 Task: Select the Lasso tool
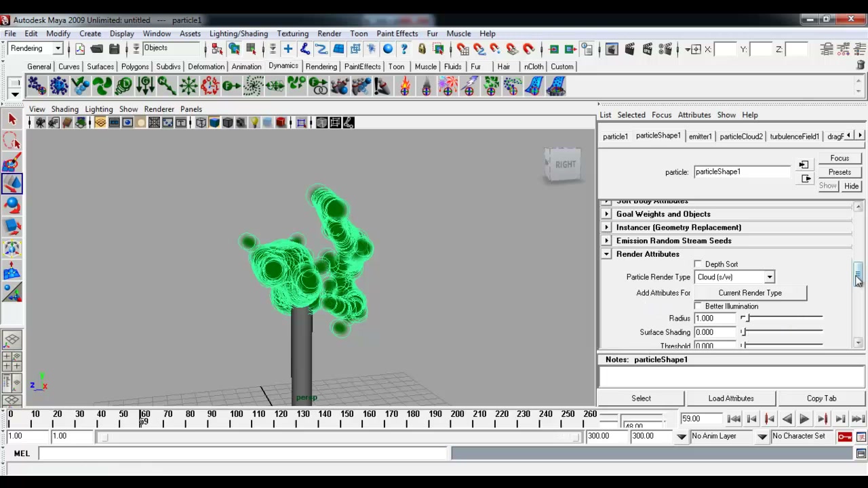click(12, 141)
